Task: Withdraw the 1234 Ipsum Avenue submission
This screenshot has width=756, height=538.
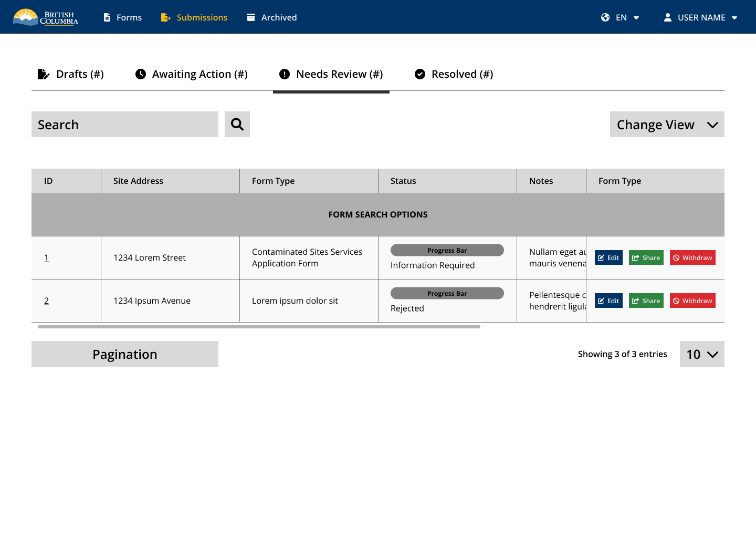Action: (x=692, y=301)
